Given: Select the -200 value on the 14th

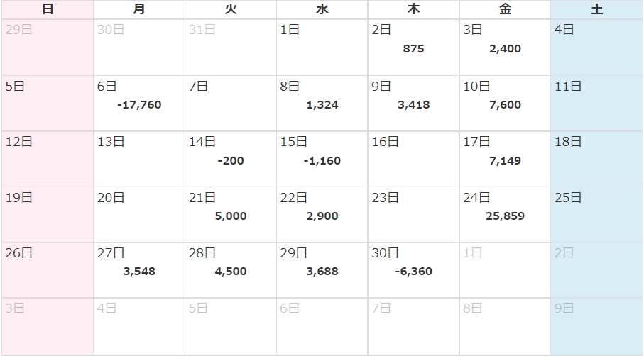Looking at the screenshot, I should [231, 161].
